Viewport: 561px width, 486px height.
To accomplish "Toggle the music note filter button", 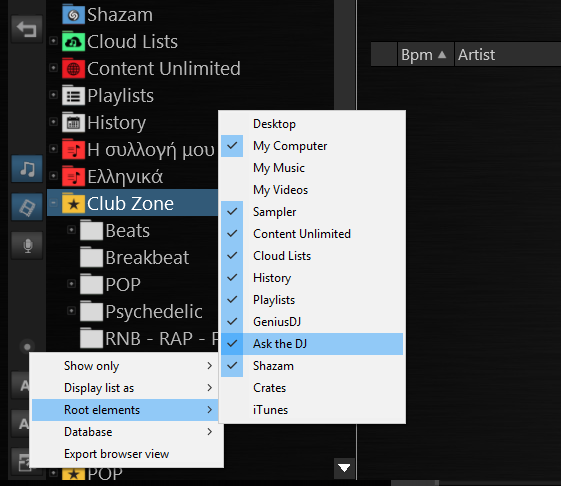I will [27, 169].
